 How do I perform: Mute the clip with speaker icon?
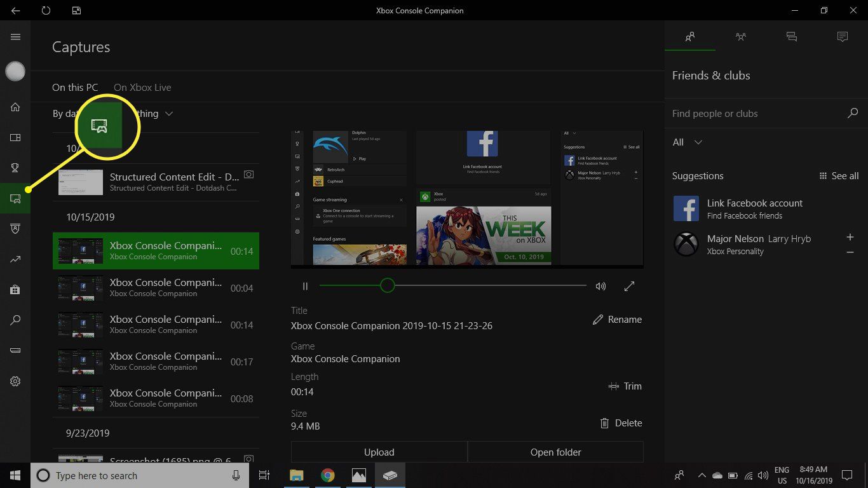(x=600, y=287)
